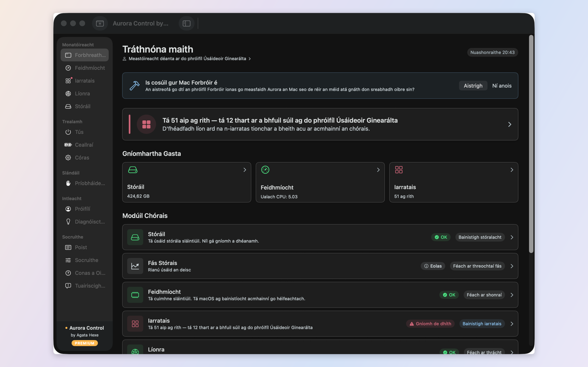This screenshot has height=367, width=588.
Task: Click the Diagnóisic lightbulb icon in sidebar
Action: pos(68,222)
